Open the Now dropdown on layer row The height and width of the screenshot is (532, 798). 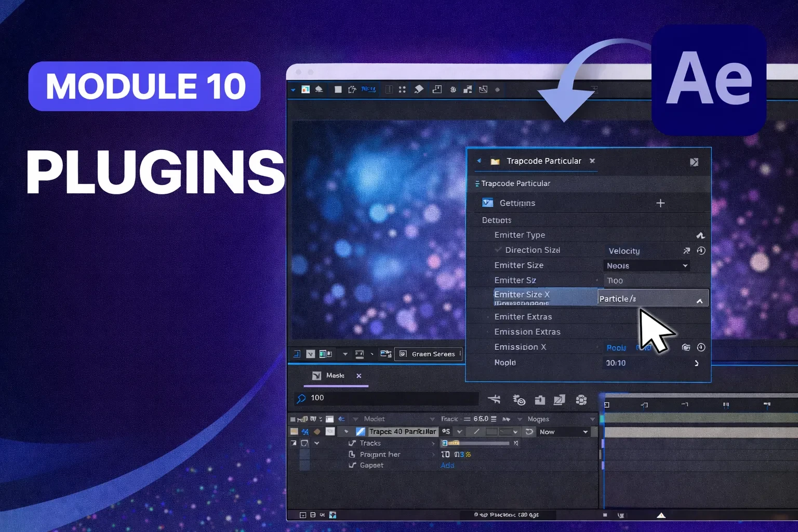point(564,432)
